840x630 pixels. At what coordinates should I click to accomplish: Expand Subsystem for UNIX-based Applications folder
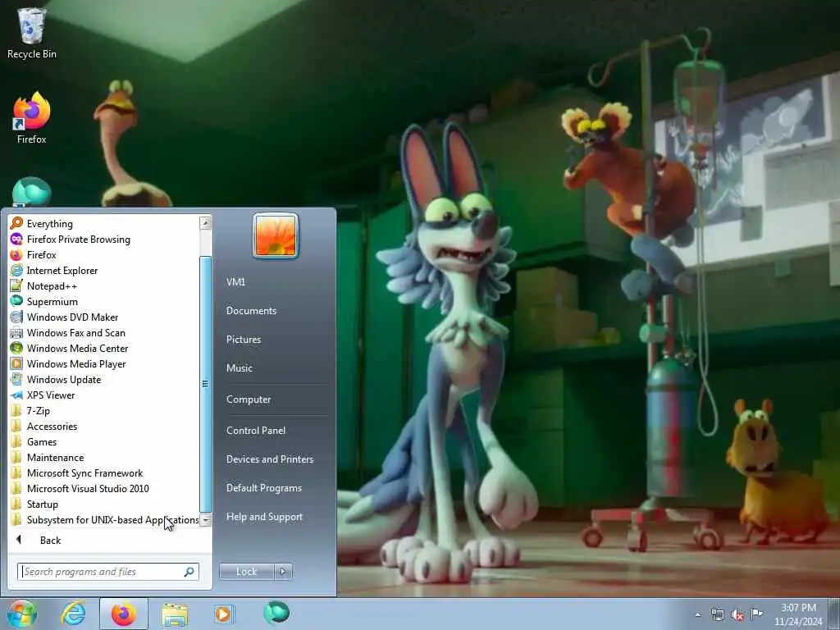click(104, 519)
